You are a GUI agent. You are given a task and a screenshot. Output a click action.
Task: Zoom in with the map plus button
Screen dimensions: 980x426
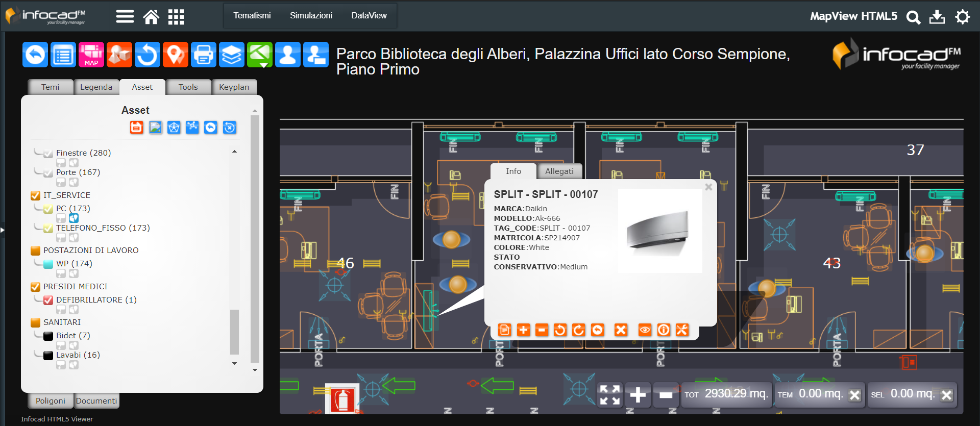point(638,395)
